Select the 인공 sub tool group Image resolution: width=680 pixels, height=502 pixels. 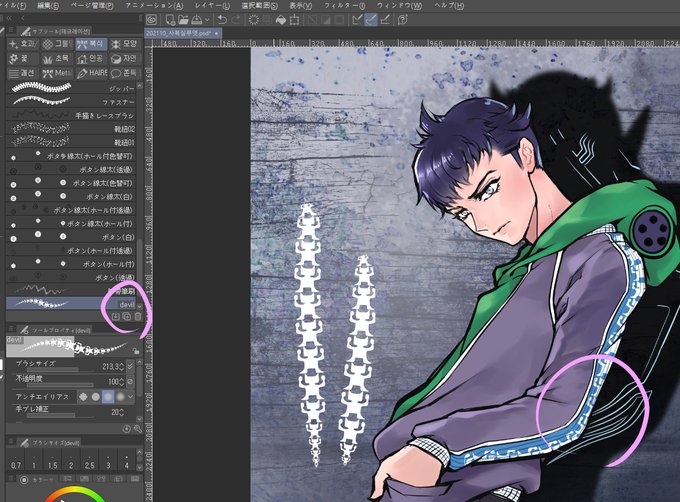(92, 59)
